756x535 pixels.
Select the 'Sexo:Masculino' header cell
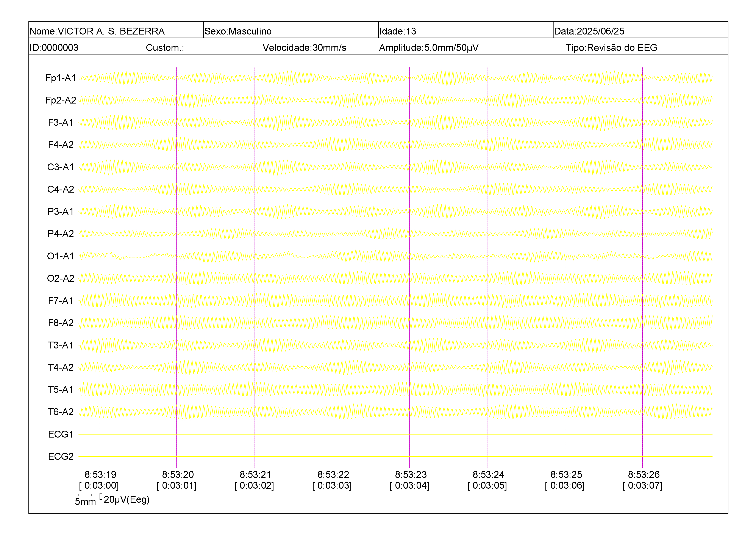(x=291, y=30)
